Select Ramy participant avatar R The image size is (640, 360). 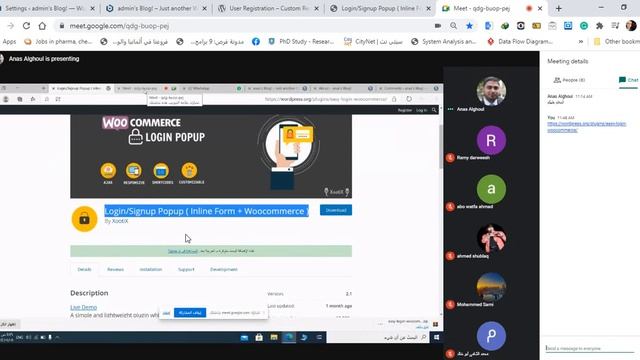[491, 140]
